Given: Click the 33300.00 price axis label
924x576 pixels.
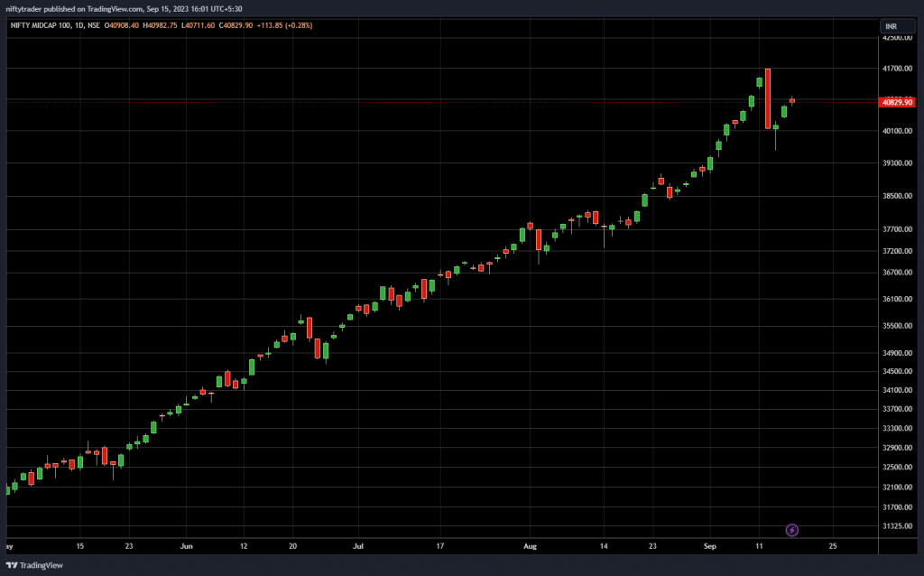Looking at the screenshot, I should click(x=897, y=428).
